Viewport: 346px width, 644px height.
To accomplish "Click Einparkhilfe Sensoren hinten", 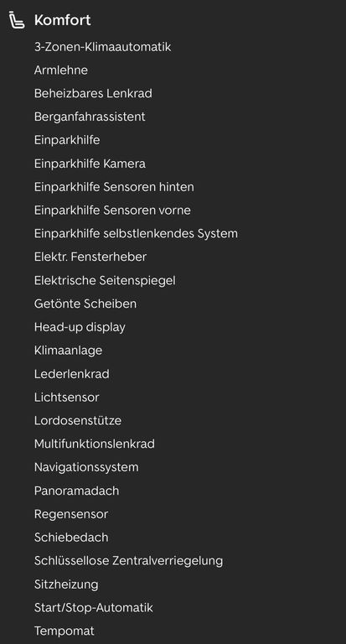I will 114,187.
